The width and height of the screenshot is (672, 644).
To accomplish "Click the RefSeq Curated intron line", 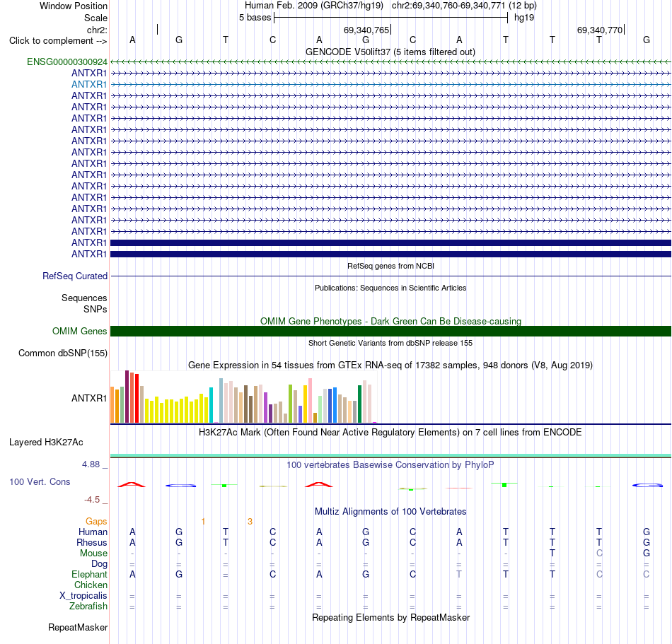I will coord(391,276).
